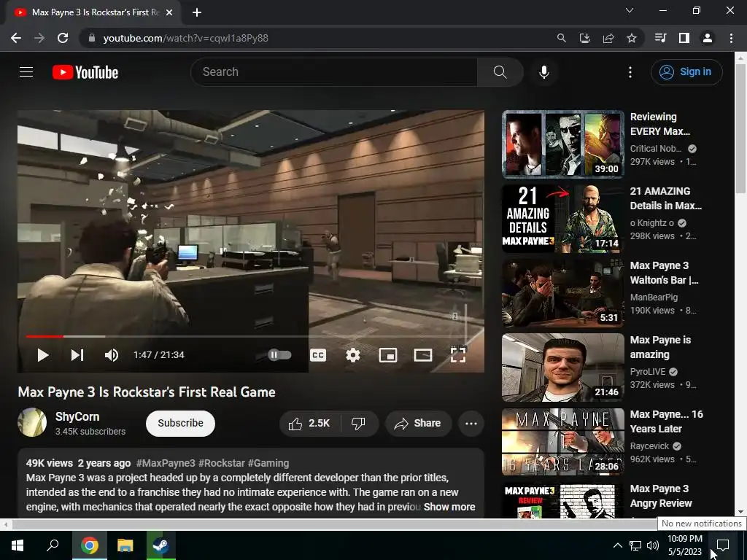Open Critical Nob channel name
Image resolution: width=747 pixels, height=560 pixels.
tap(656, 149)
